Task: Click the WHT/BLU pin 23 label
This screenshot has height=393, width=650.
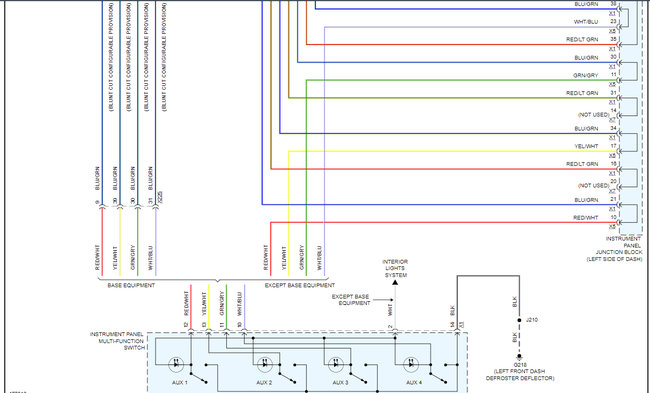Action: click(x=586, y=22)
